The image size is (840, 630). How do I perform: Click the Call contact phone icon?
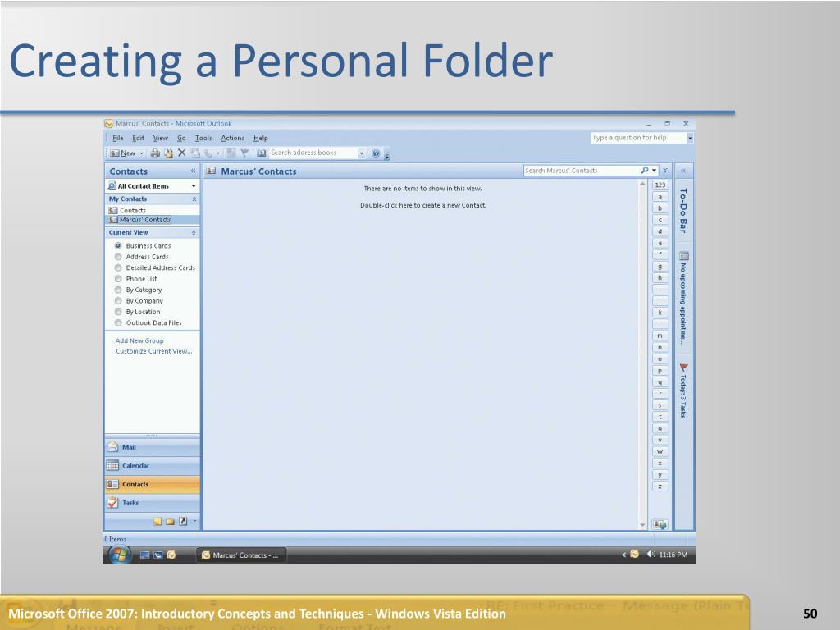208,153
